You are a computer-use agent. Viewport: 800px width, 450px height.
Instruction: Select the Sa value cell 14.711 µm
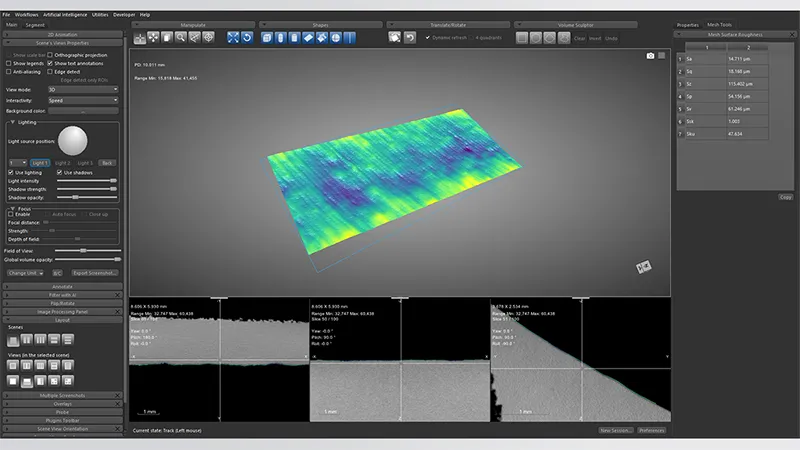(747, 59)
